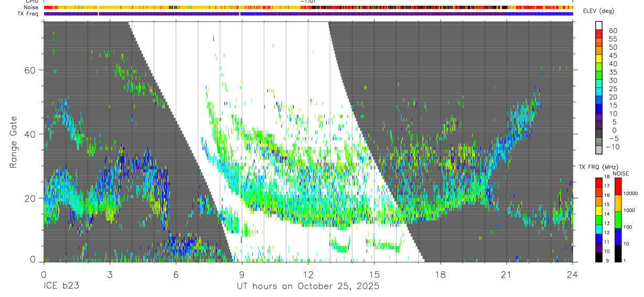Click the '13' tick on TX FRQ colorbar
The width and height of the screenshot is (644, 297).
pyautogui.click(x=607, y=223)
